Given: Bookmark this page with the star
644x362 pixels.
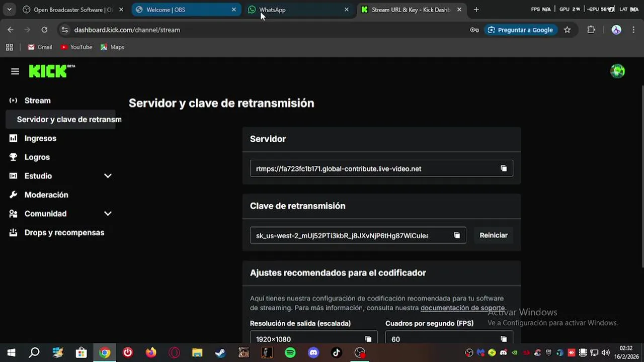Looking at the screenshot, I should click(567, 30).
